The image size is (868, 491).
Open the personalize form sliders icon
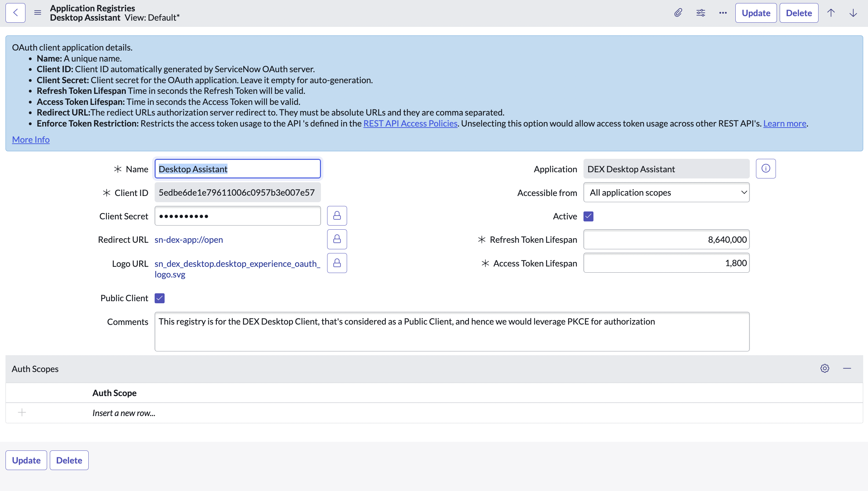pos(701,13)
